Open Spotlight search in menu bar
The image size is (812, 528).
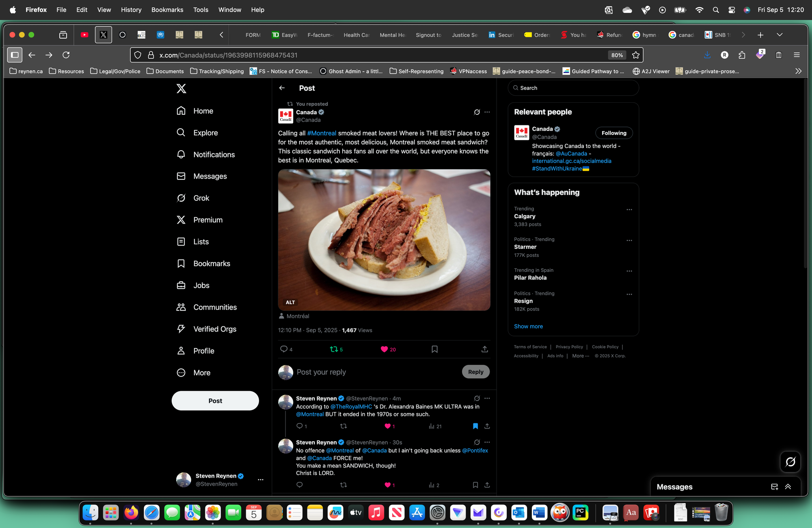[716, 10]
